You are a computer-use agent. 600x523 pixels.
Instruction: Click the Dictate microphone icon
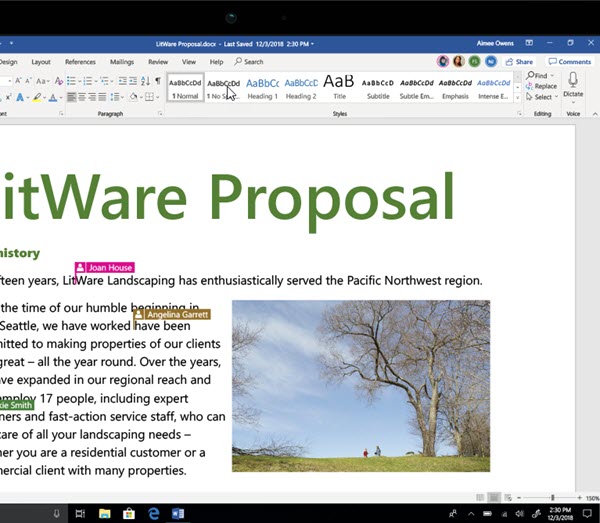pyautogui.click(x=573, y=80)
